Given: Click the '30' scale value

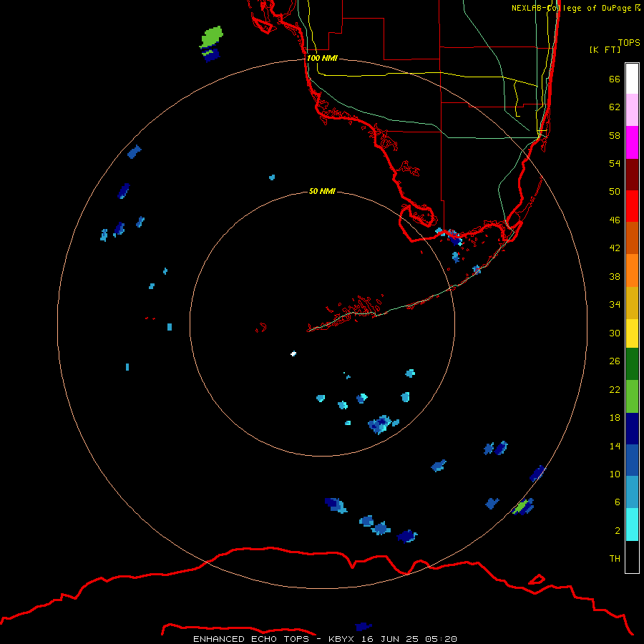Looking at the screenshot, I should coord(615,333).
